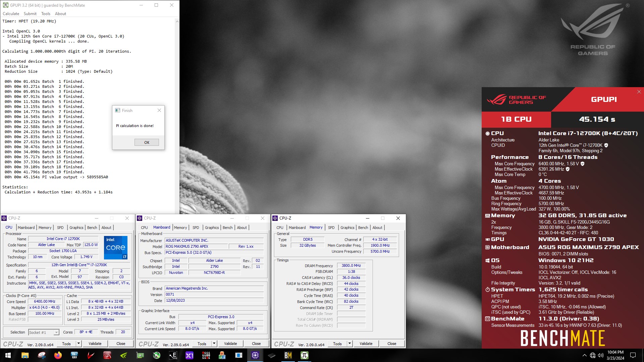Click Validate in Mainboard CPU-Z window
Viewport: 644px width, 362px height.
click(230, 344)
